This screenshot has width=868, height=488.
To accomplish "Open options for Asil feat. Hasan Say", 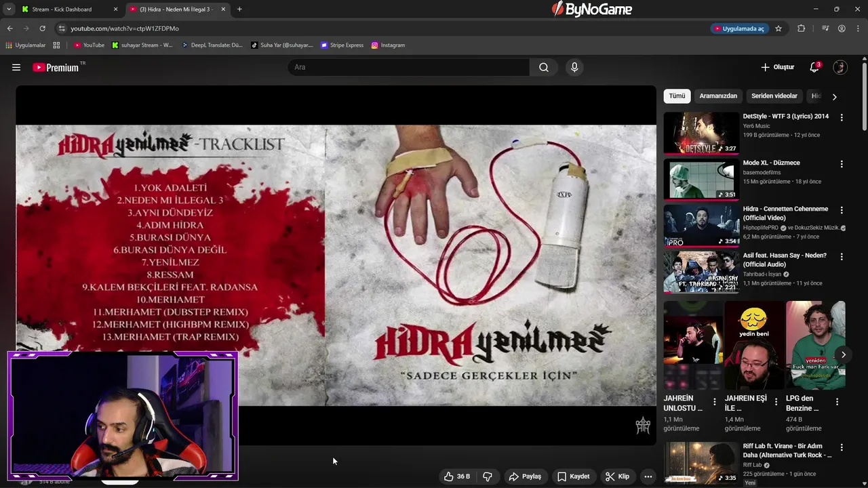I will tap(842, 257).
